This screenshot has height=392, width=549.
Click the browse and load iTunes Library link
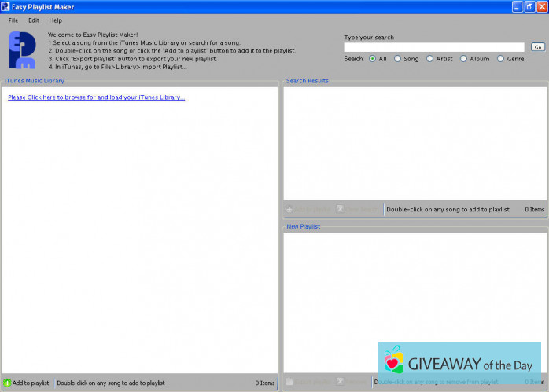point(96,97)
